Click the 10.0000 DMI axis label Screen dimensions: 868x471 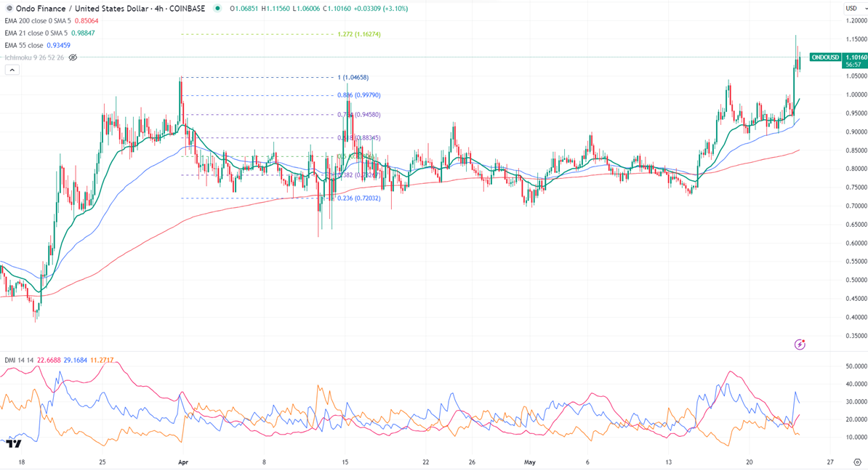856,438
